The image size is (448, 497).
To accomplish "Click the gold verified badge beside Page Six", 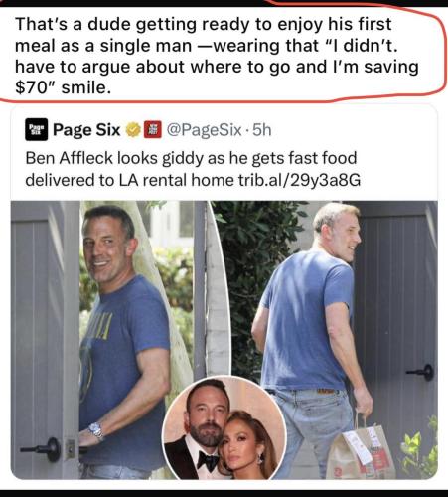I will click(x=133, y=130).
